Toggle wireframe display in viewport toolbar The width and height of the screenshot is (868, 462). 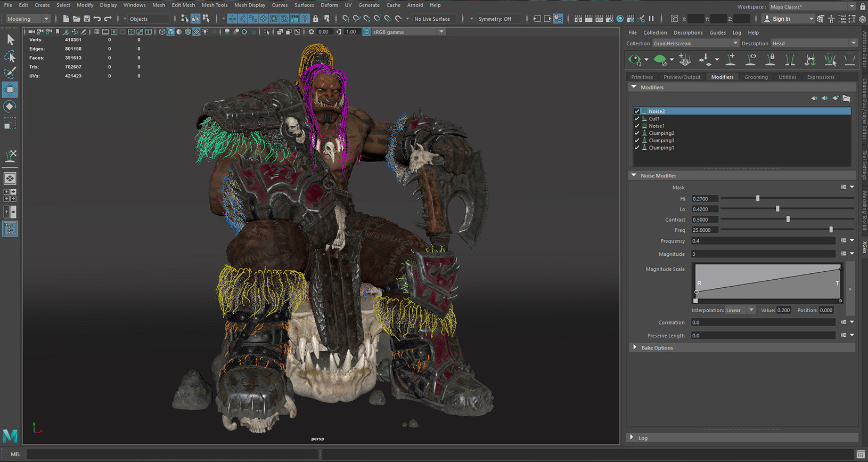click(162, 32)
